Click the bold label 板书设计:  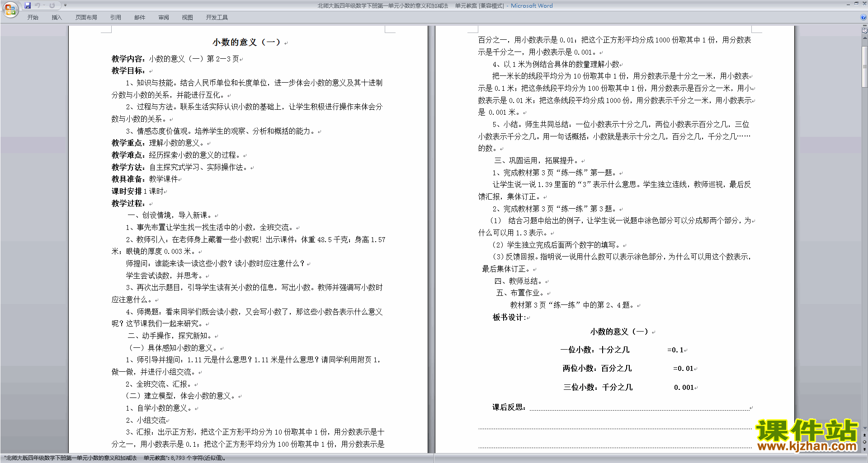pos(509,318)
